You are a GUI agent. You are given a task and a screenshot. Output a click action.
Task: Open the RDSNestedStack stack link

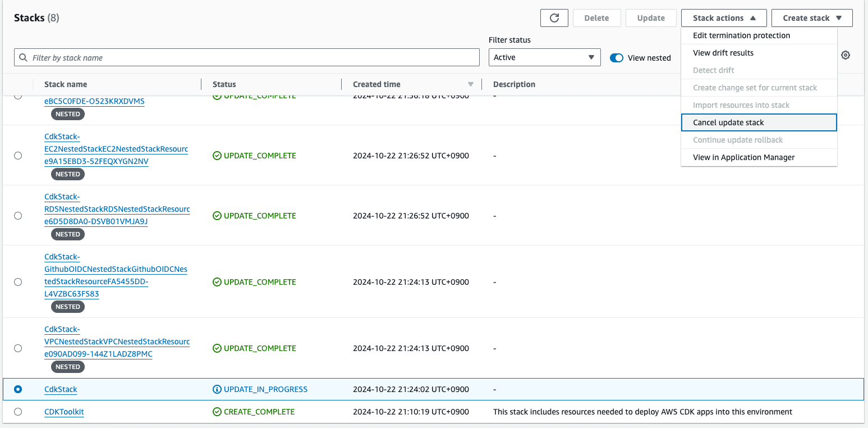tap(117, 209)
